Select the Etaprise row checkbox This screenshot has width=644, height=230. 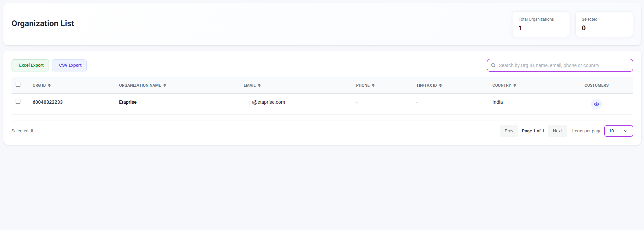coord(18,101)
